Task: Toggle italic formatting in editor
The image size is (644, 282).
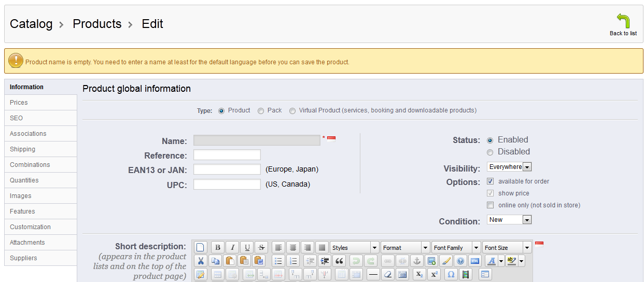Action: pyautogui.click(x=233, y=247)
